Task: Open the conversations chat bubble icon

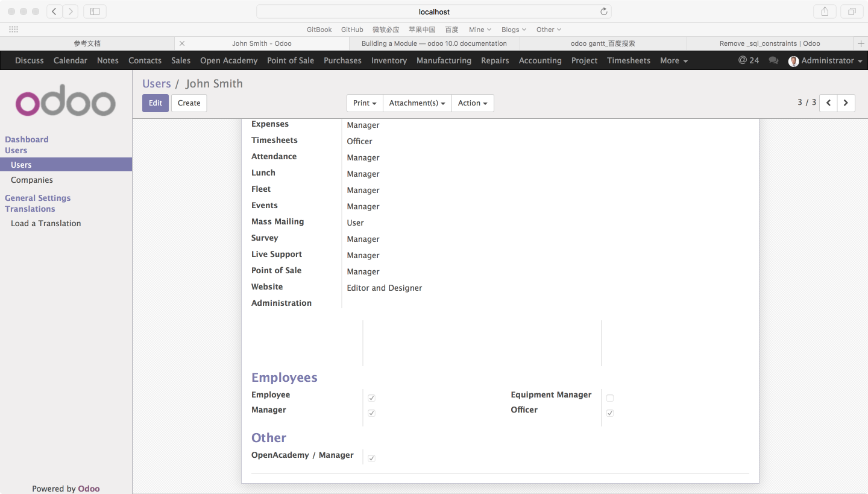Action: coord(773,60)
